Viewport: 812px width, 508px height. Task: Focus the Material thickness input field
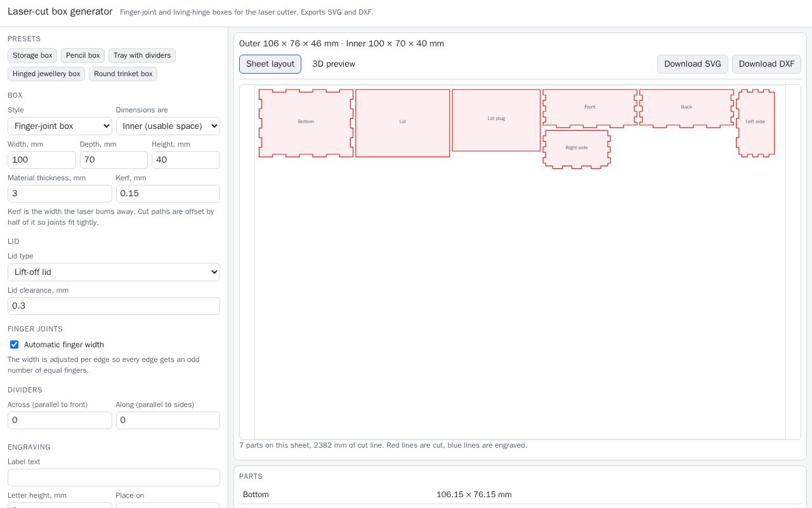(x=60, y=194)
